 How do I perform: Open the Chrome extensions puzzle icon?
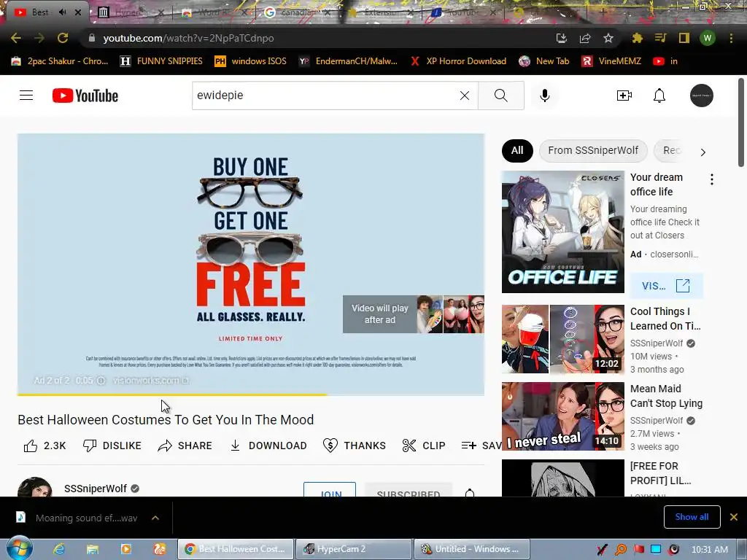pos(637,38)
